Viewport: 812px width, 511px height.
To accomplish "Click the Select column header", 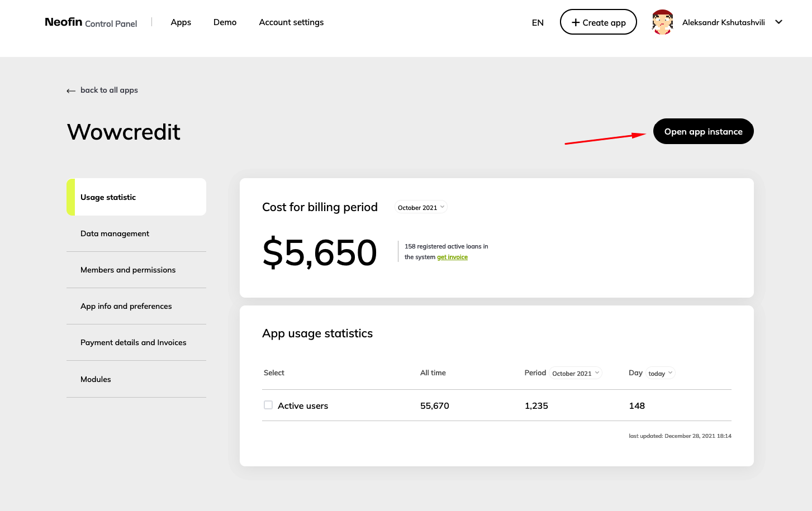I will [x=274, y=372].
